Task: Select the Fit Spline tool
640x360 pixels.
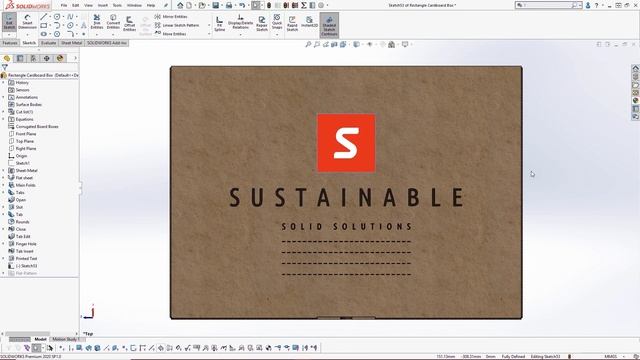Action: [x=220, y=24]
